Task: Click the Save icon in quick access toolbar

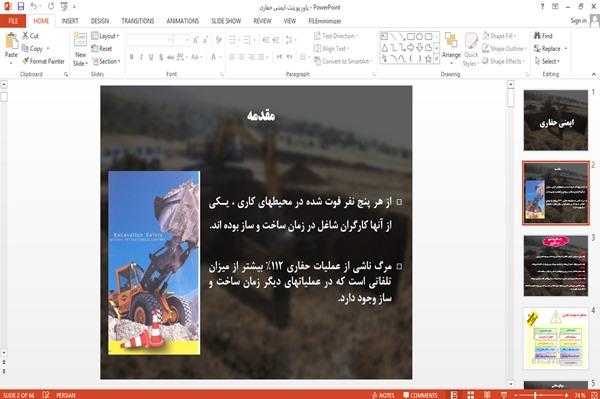Action: [21, 7]
